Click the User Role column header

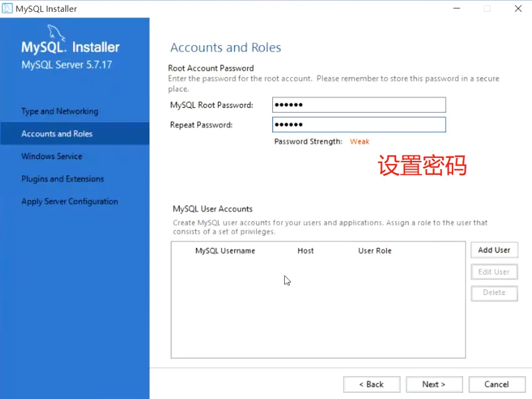coord(375,251)
